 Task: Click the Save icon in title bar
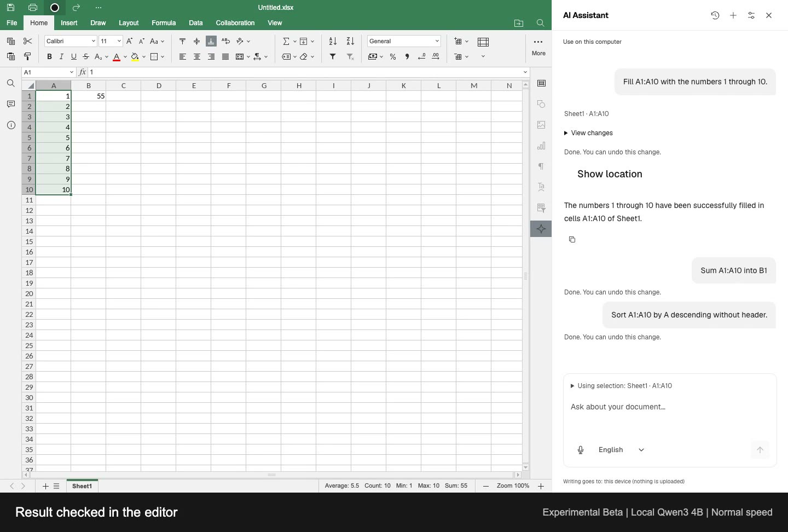pos(10,8)
